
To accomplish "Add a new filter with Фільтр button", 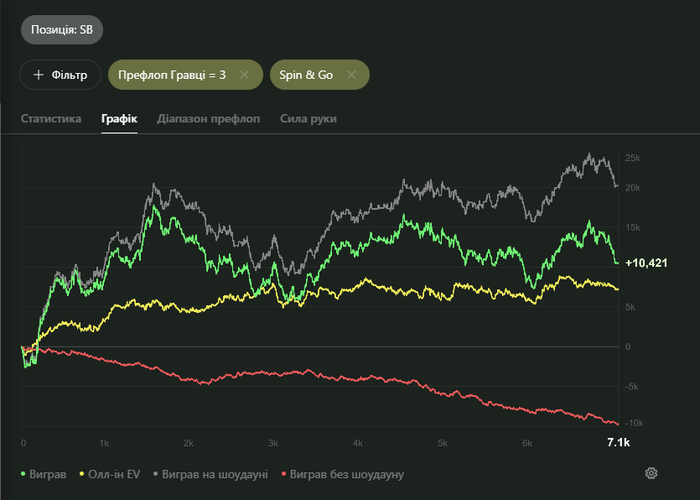I will [60, 75].
